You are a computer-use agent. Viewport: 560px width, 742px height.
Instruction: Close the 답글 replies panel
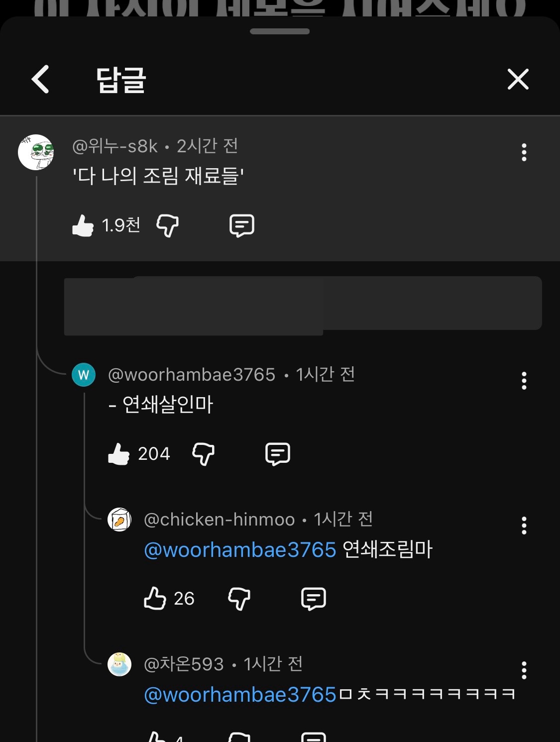click(518, 79)
